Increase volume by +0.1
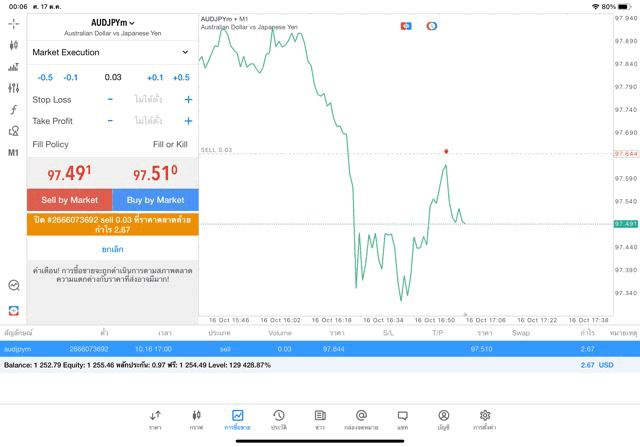640x447 pixels. click(155, 77)
